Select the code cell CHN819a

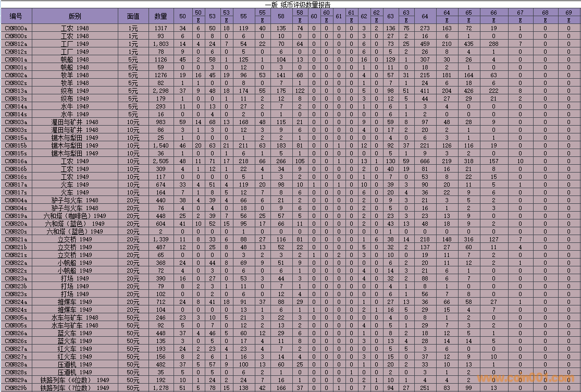[16, 216]
